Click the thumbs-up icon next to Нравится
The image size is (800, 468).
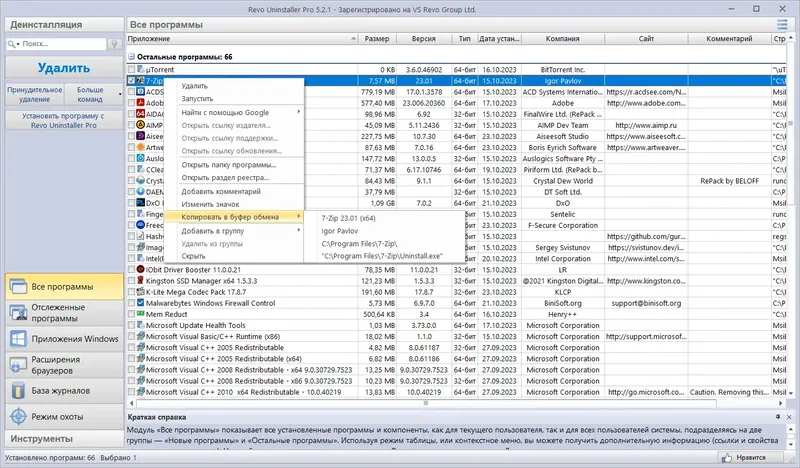[727, 458]
